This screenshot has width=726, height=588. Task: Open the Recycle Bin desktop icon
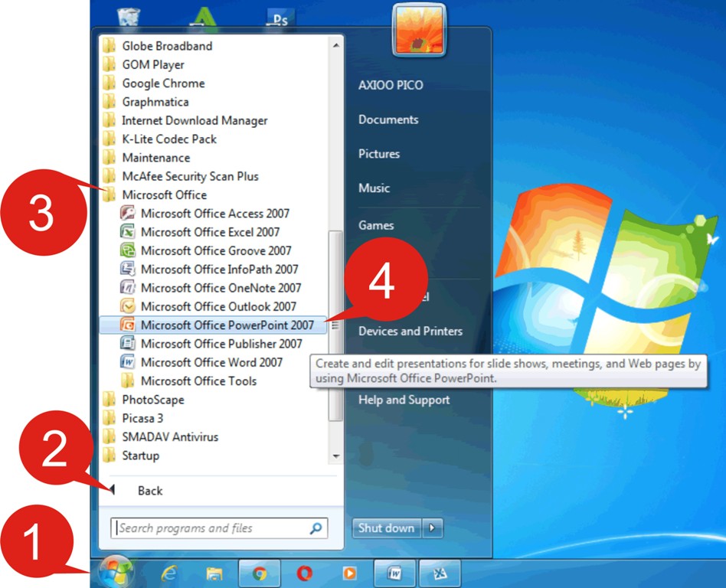click(x=129, y=18)
